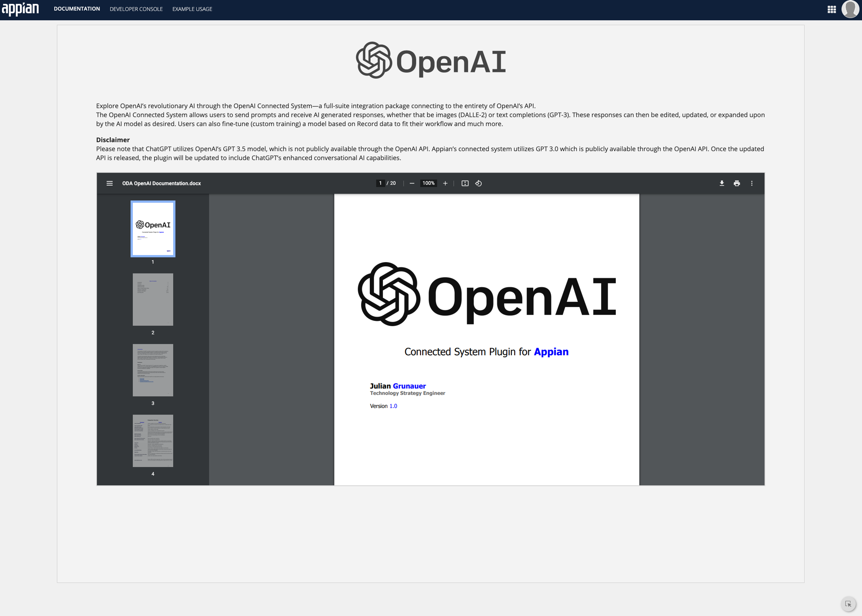This screenshot has width=862, height=616.
Task: Open the apps grid navigation menu
Action: 832,9
